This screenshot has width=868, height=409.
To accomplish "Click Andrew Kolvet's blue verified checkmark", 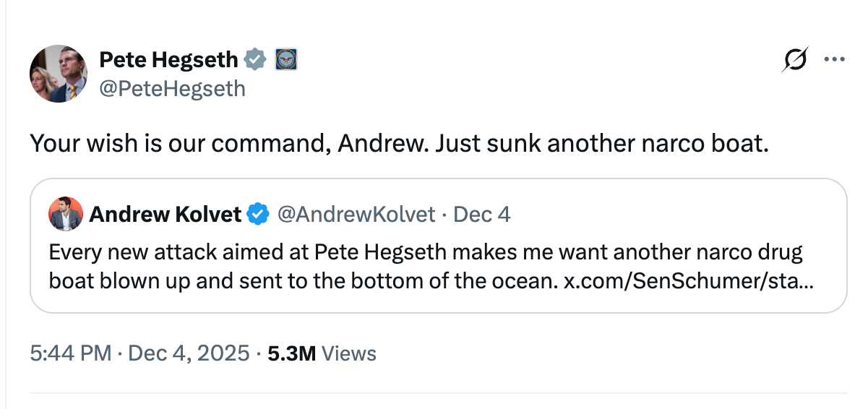I will (x=257, y=215).
